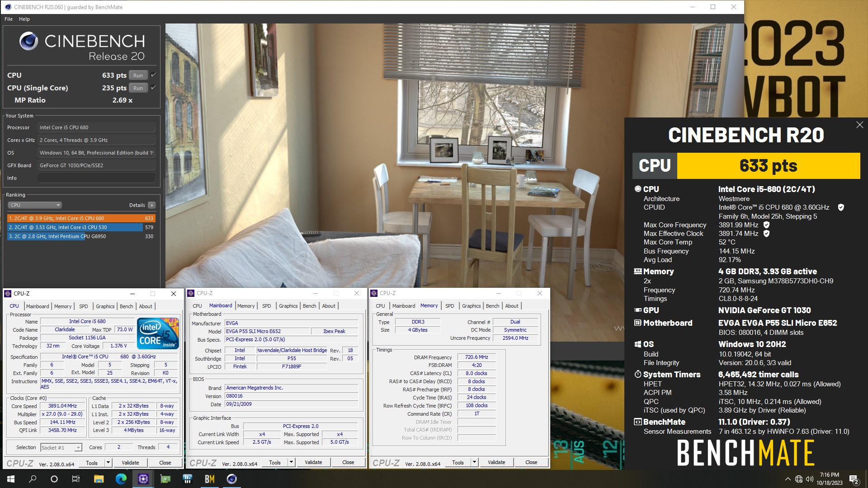Click the System Timers stopwatch icon

click(638, 374)
